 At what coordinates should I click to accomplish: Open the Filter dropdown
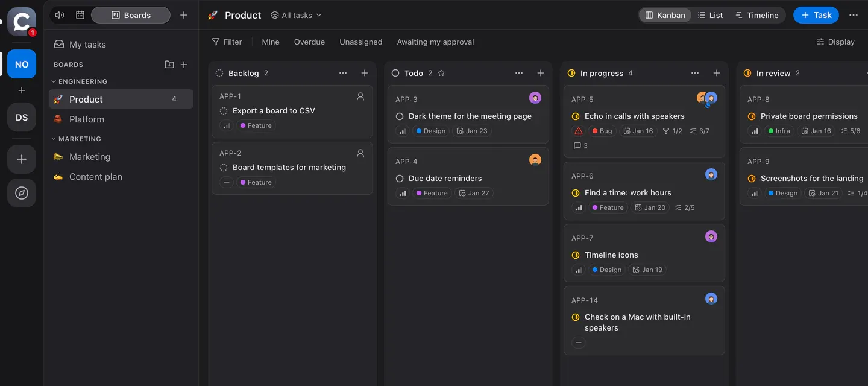227,42
